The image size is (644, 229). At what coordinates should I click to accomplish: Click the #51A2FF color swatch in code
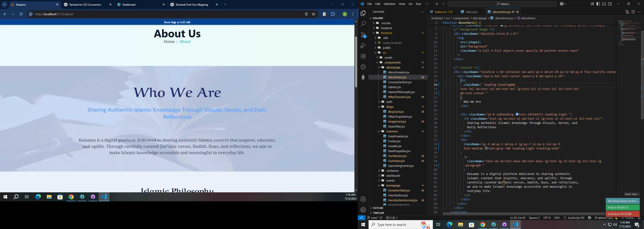pyautogui.click(x=517, y=114)
